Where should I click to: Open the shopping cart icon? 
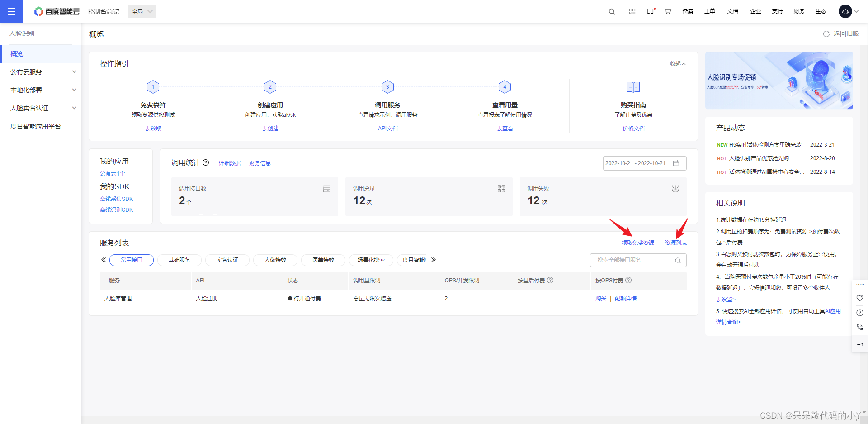pyautogui.click(x=668, y=11)
